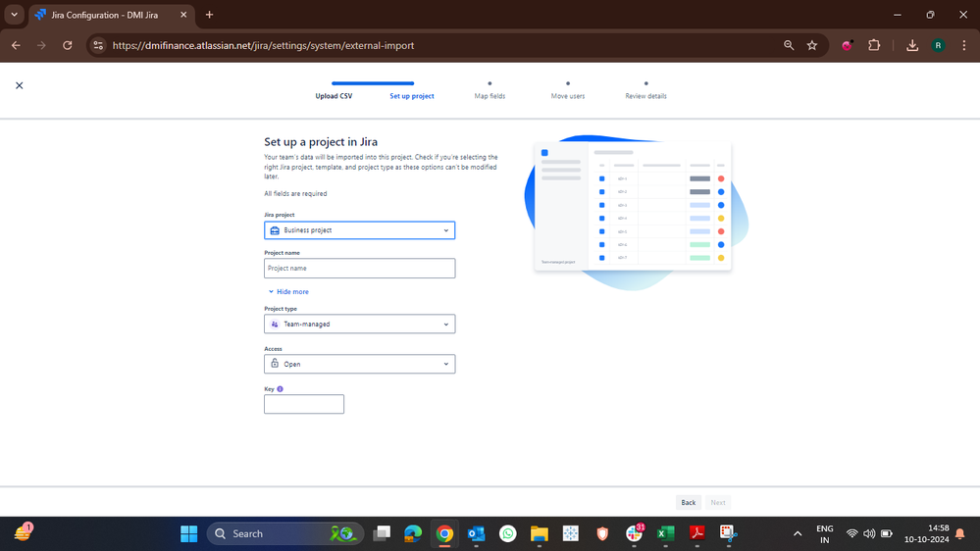Select the Map fields step
Image resolution: width=980 pixels, height=551 pixels.
[x=490, y=96]
